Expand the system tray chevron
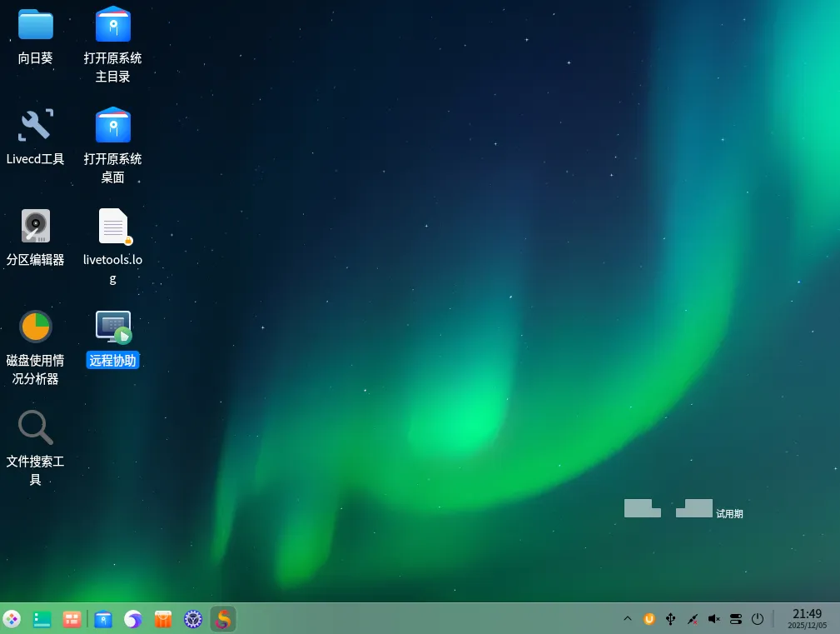840x634 pixels. (627, 619)
